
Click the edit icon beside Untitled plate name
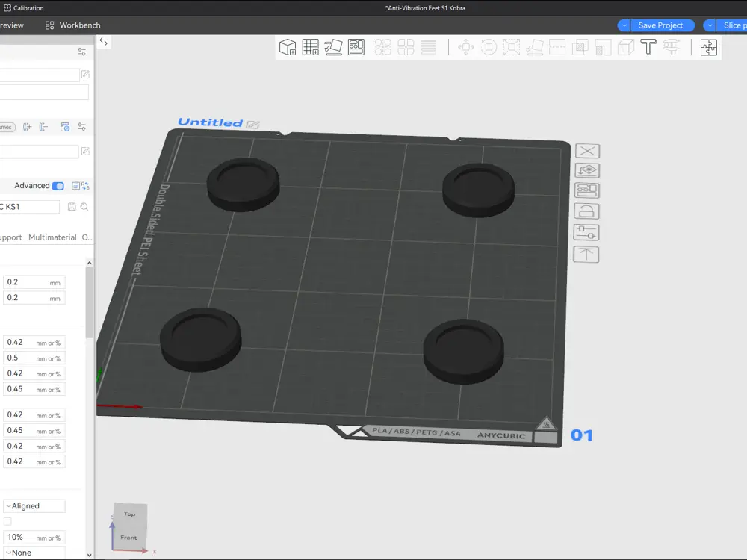pos(253,125)
